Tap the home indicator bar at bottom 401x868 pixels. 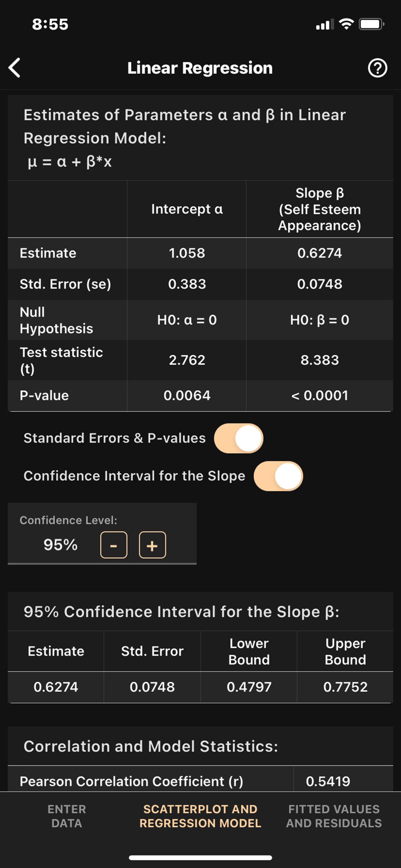pyautogui.click(x=200, y=858)
